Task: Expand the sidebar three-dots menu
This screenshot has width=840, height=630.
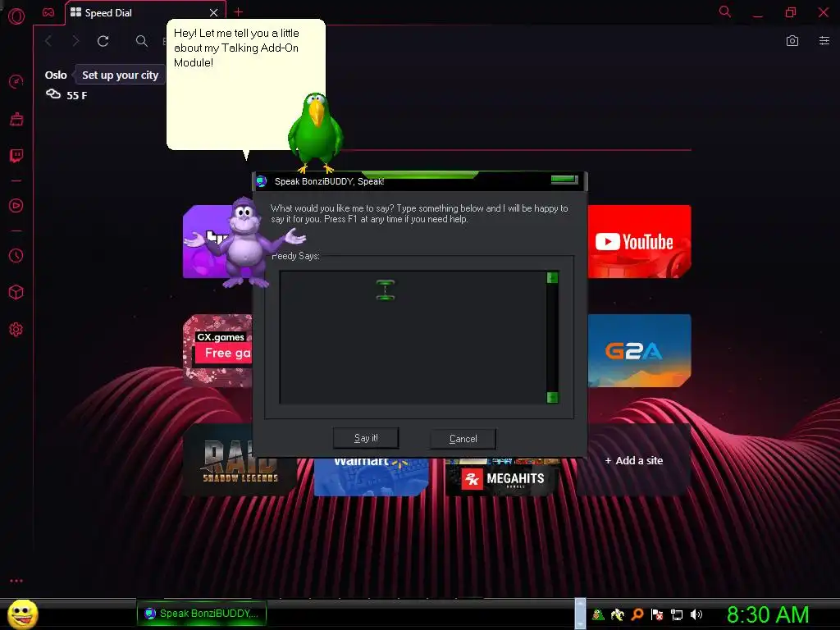Action: 16,581
